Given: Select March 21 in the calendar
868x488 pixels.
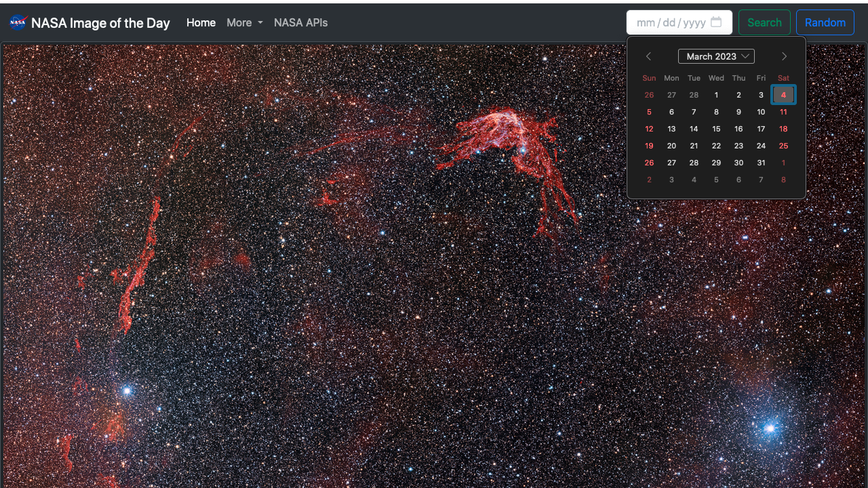Looking at the screenshot, I should 694,146.
